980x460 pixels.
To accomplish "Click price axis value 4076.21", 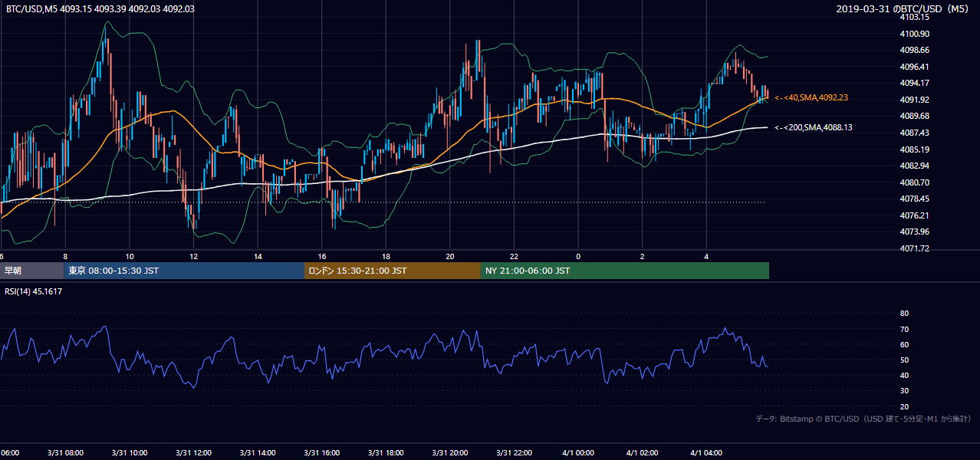I will (915, 215).
